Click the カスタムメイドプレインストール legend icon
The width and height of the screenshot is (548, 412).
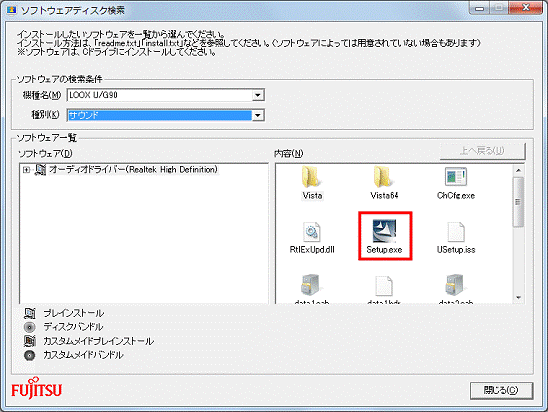[30, 341]
